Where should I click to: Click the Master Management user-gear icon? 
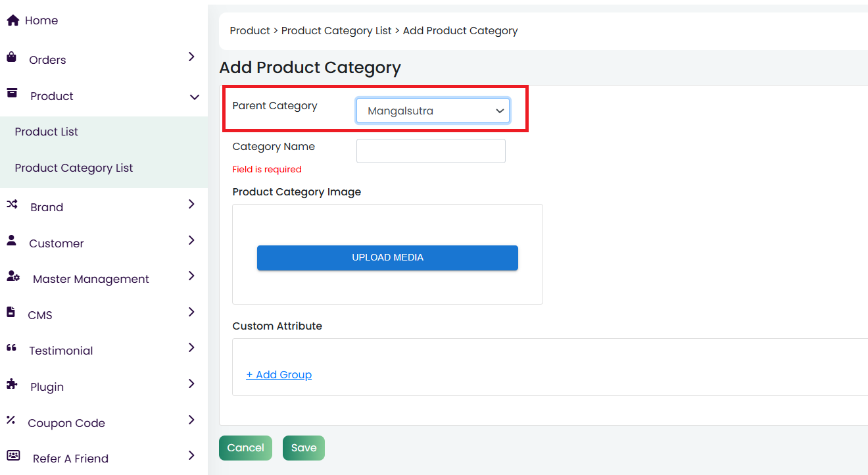point(12,276)
